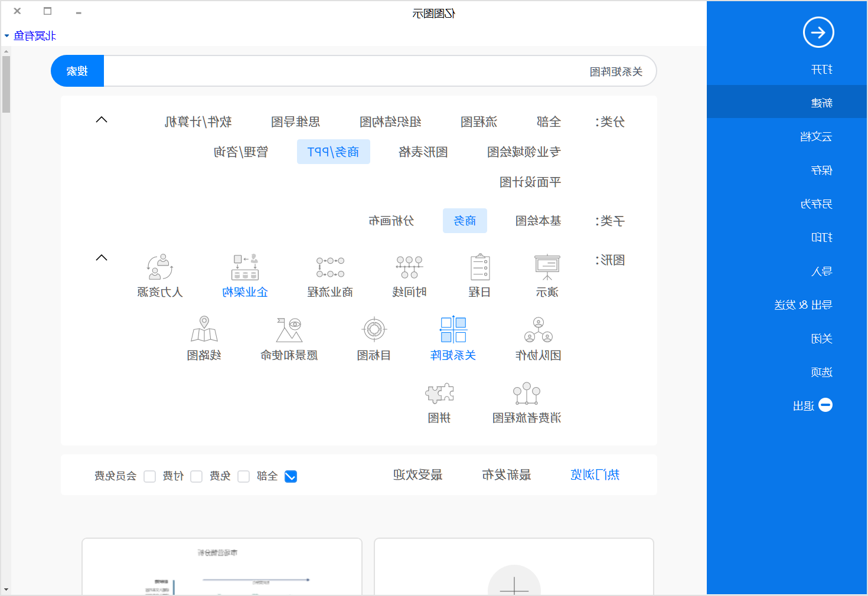Choose the 平面设计图 category

coord(530,182)
